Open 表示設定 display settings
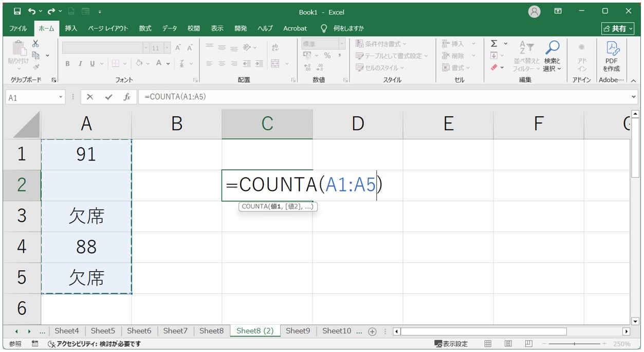Screen dimensions: 644x352 (x=451, y=344)
